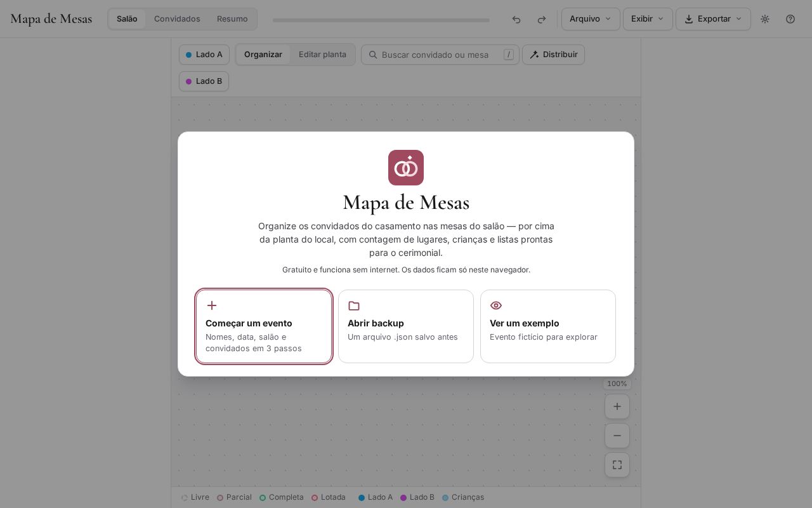Switch to Editar planta mode
This screenshot has height=508, width=812.
[322, 55]
